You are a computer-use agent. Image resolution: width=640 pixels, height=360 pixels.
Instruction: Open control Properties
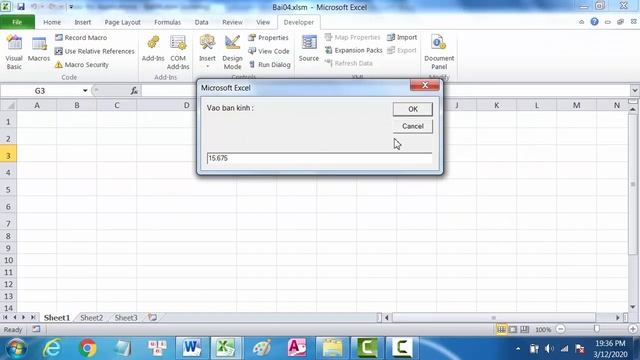[x=268, y=38]
